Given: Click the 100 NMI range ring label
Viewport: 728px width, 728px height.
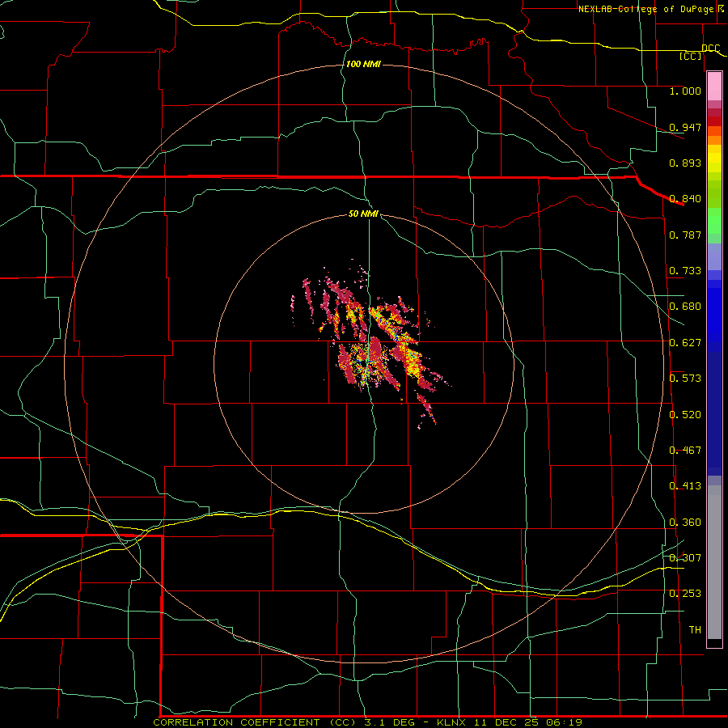Looking at the screenshot, I should tap(363, 64).
